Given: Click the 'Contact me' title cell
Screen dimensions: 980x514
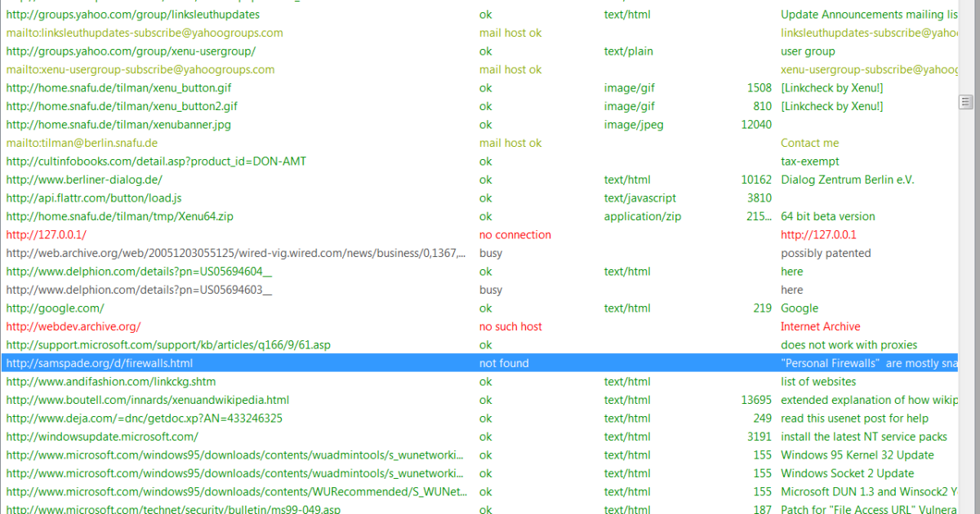Looking at the screenshot, I should coord(810,143).
